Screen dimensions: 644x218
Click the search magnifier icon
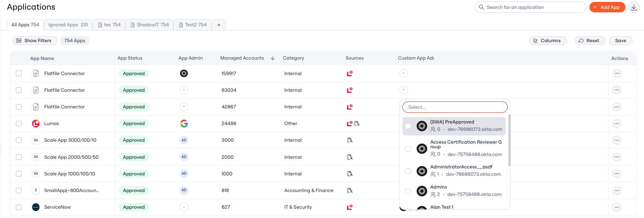481,7
